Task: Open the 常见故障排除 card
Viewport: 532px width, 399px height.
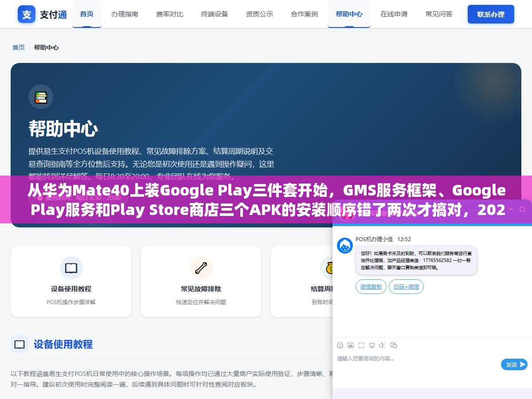Action: click(x=201, y=282)
